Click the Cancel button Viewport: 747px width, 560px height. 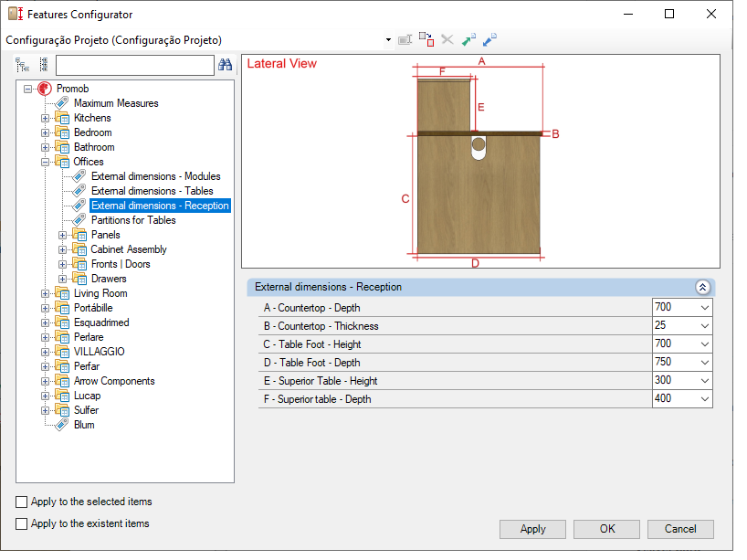point(680,529)
